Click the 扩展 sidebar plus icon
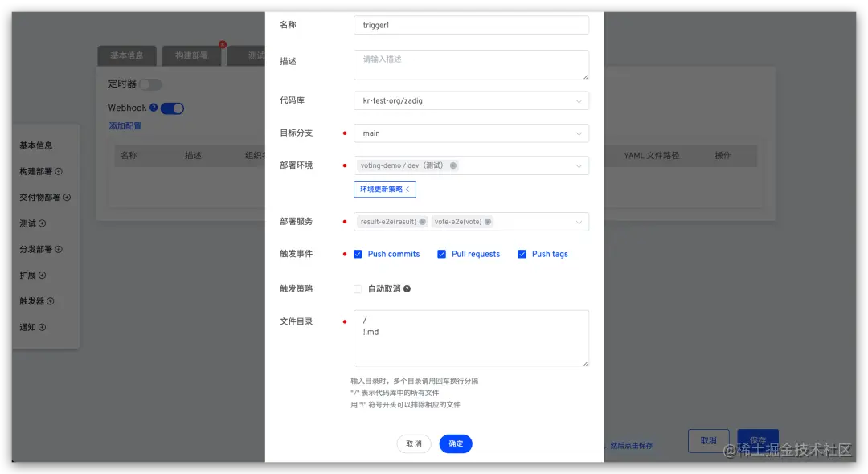The width and height of the screenshot is (868, 474). point(42,275)
